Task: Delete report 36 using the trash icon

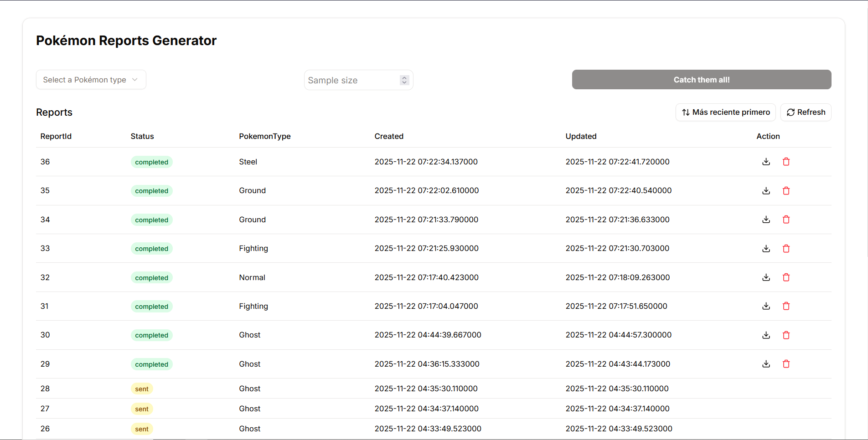Action: (x=786, y=162)
